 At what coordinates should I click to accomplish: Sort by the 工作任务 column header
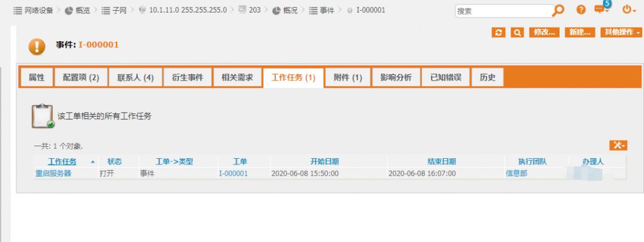click(x=62, y=161)
